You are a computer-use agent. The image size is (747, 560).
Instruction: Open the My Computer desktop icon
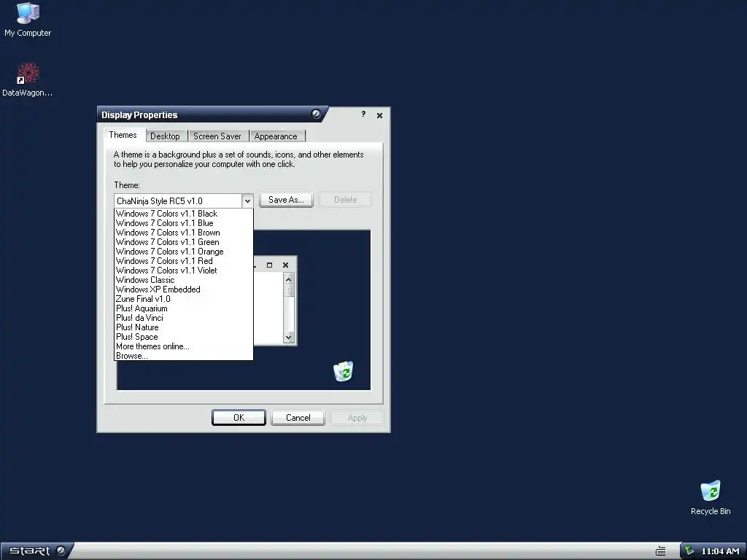(x=28, y=20)
